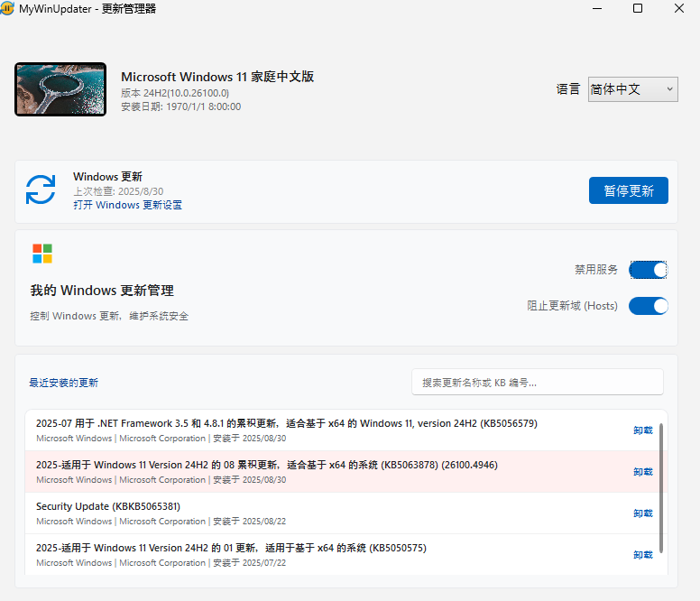Click the Windows four-color logo icon

(x=42, y=254)
